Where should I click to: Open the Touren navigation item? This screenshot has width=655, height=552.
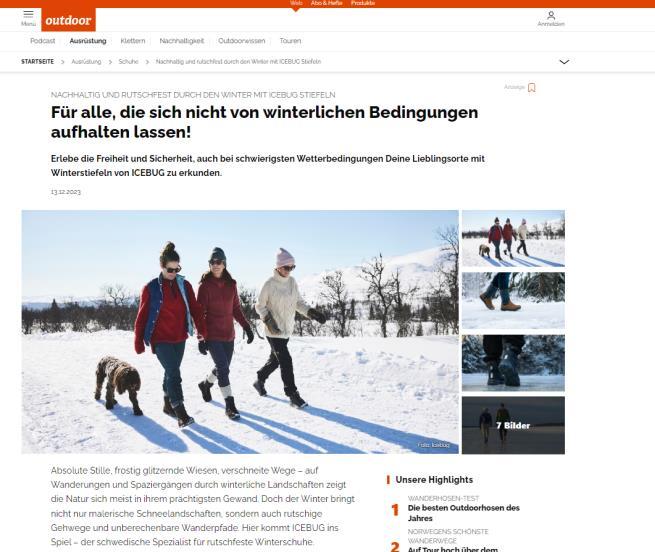point(290,41)
